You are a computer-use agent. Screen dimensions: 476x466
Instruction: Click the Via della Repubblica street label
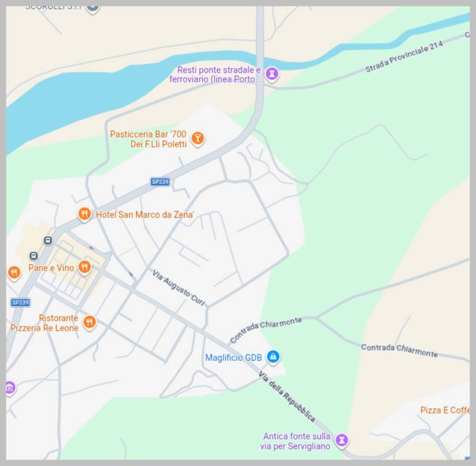coord(287,397)
